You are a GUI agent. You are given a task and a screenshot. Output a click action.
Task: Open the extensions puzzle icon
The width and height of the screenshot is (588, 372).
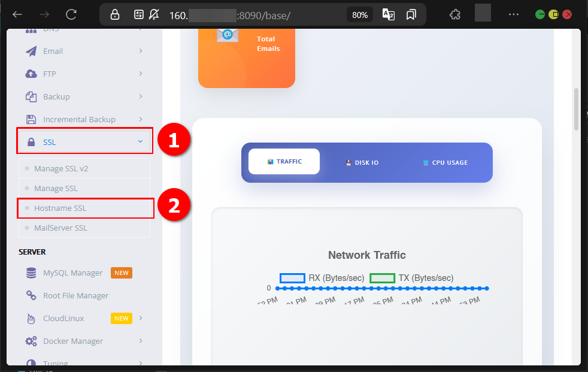(x=455, y=14)
